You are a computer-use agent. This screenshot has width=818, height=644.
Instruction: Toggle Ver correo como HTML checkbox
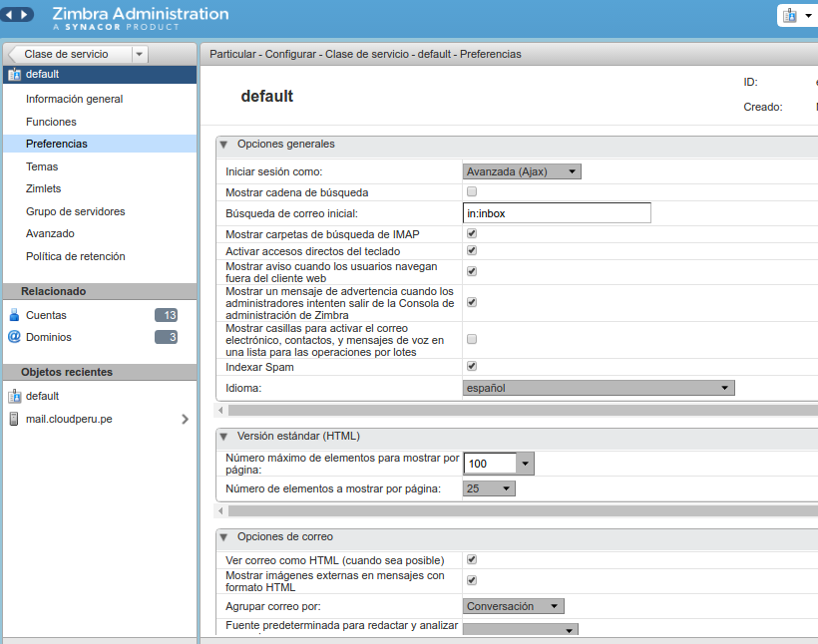(472, 559)
